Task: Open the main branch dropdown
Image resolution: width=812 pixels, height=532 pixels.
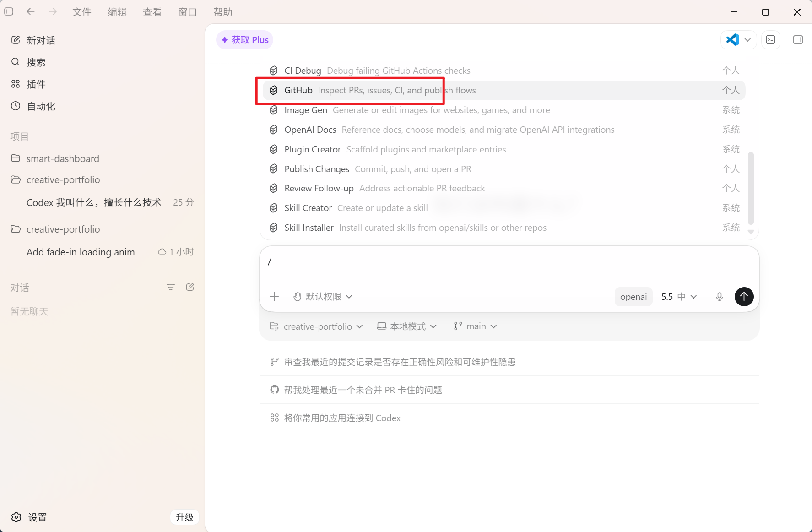Action: tap(475, 326)
